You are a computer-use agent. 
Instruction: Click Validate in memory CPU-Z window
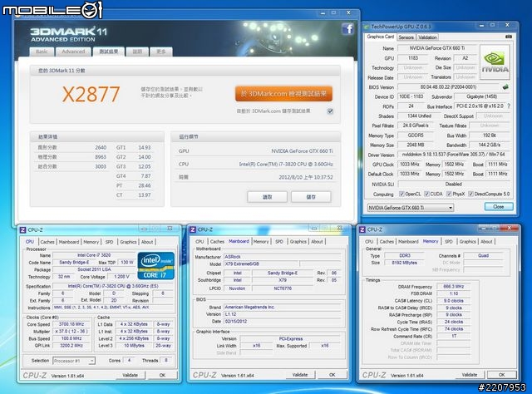pos(470,375)
